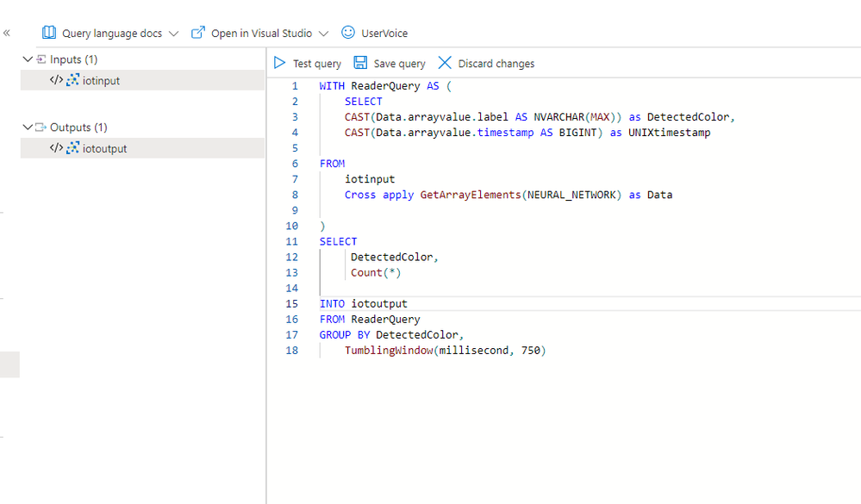Click GetArrayElements function on line 8
This screenshot has height=504, width=861.
pyautogui.click(x=471, y=195)
